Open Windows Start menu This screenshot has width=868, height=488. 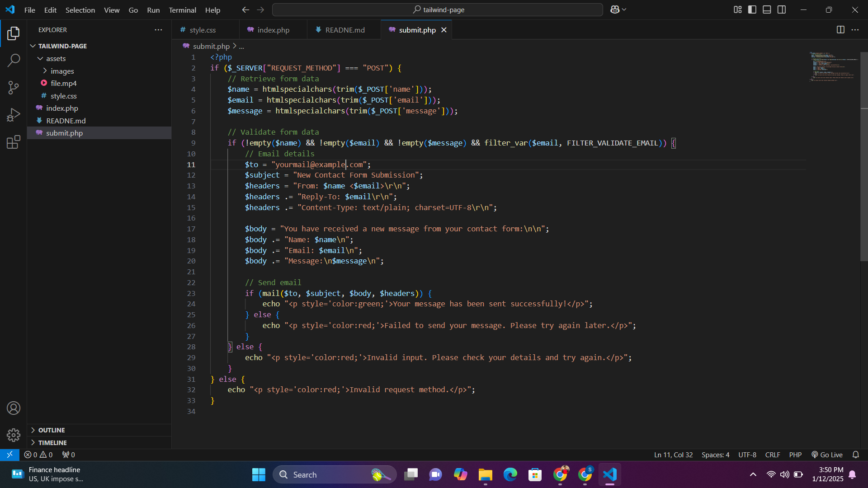[x=259, y=474]
